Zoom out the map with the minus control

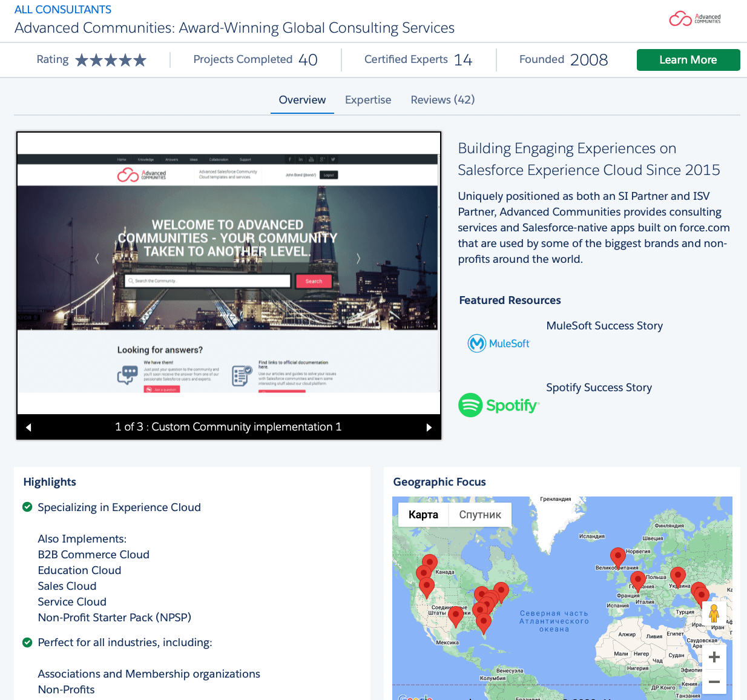(x=714, y=682)
